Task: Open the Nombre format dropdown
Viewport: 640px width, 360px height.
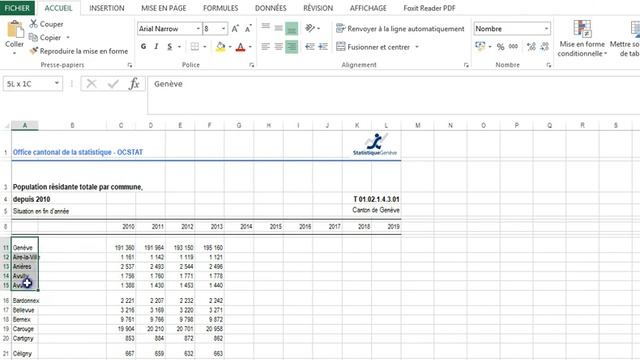Action: point(546,29)
